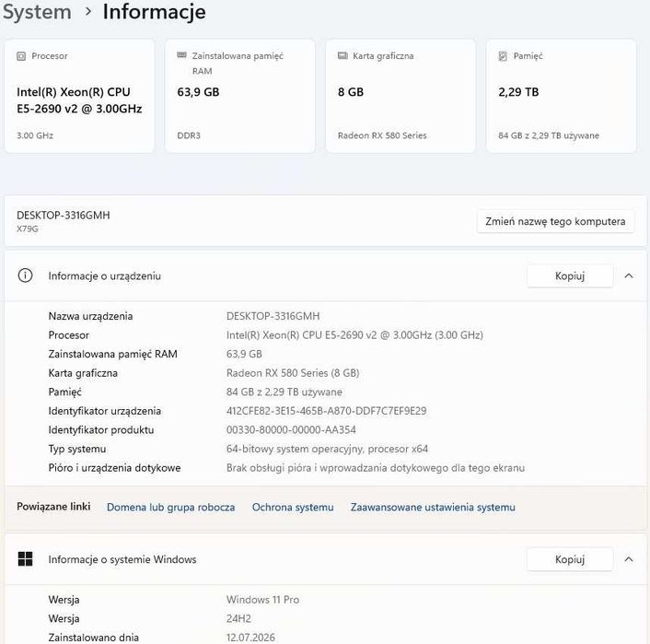Select the DESKTOP-3316GMH name in header panel
Image resolution: width=650 pixels, height=644 pixels.
tap(63, 215)
